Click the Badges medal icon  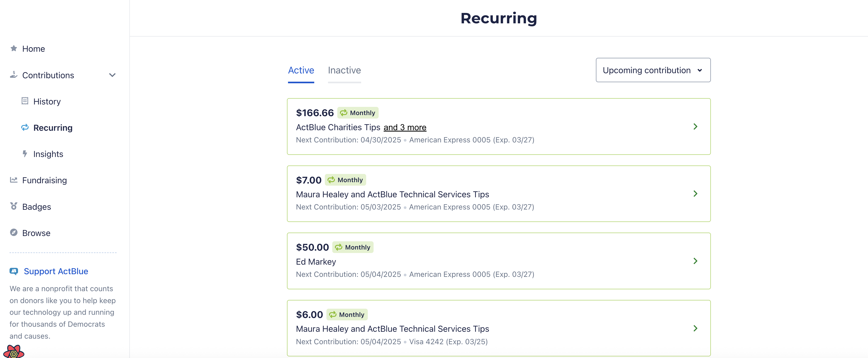(x=14, y=206)
